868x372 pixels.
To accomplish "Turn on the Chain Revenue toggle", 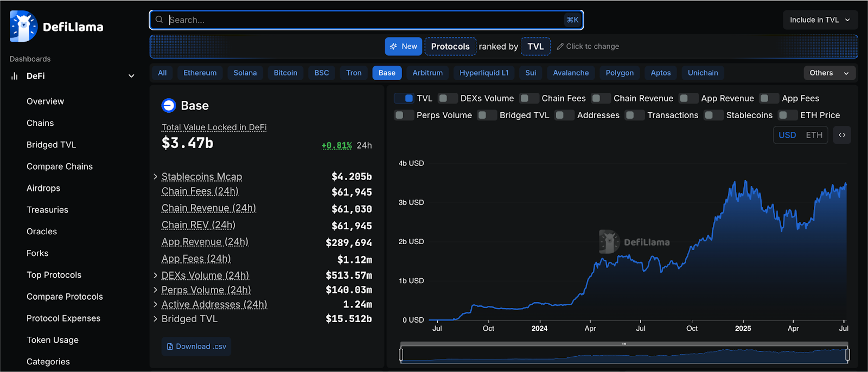I will [x=601, y=98].
